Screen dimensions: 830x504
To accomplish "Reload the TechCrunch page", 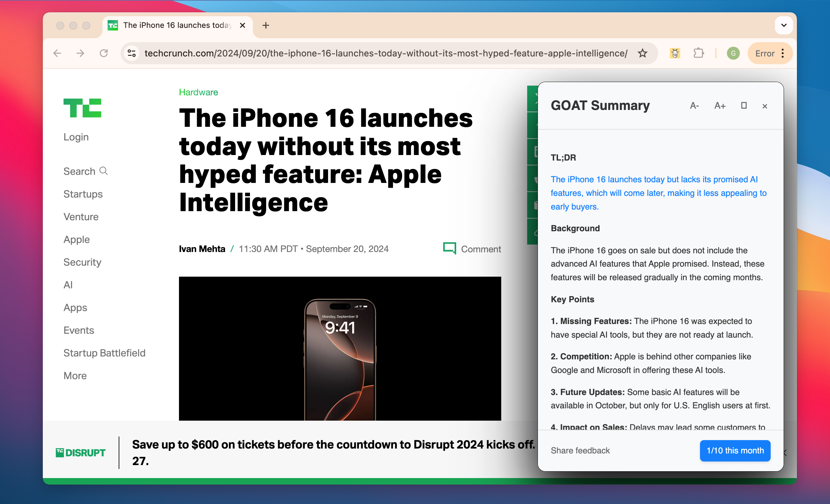I will pos(104,53).
